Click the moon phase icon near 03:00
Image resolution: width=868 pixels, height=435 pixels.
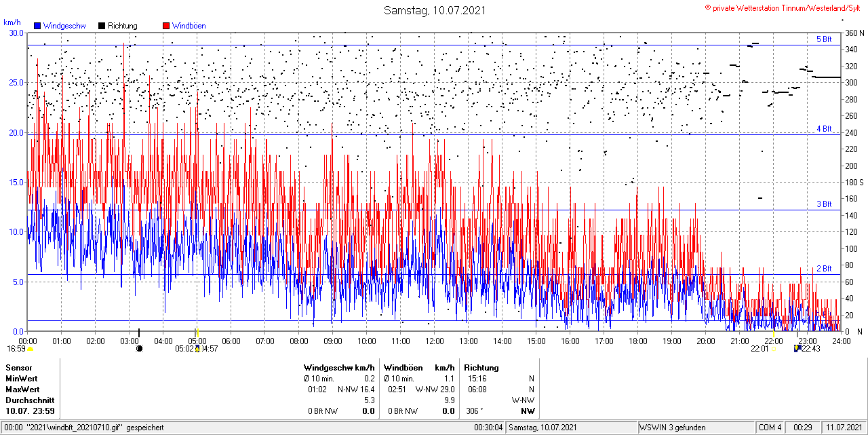coord(139,348)
